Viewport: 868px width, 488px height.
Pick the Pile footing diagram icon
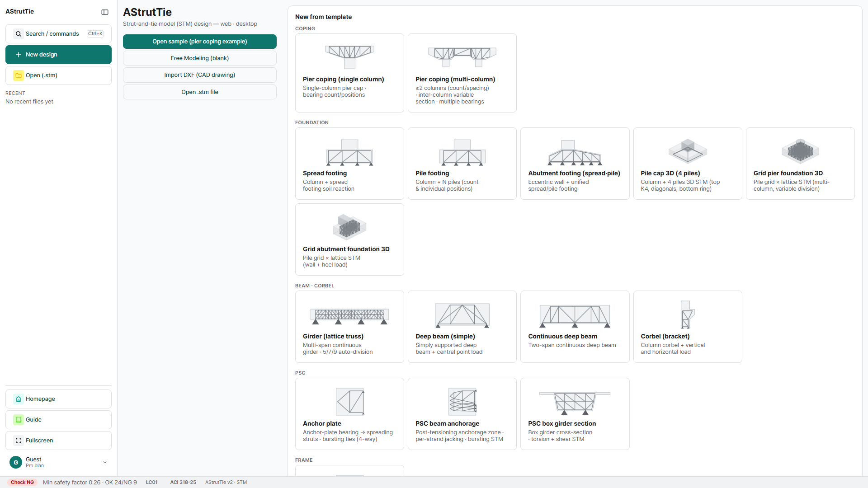[x=462, y=152]
